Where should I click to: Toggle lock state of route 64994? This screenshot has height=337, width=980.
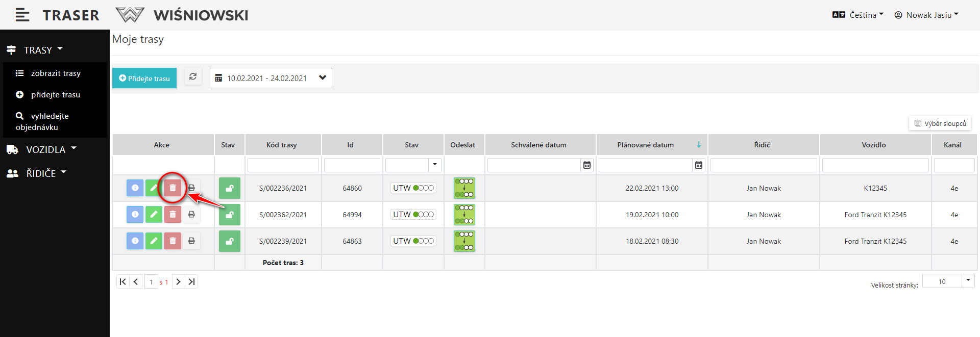tap(230, 215)
